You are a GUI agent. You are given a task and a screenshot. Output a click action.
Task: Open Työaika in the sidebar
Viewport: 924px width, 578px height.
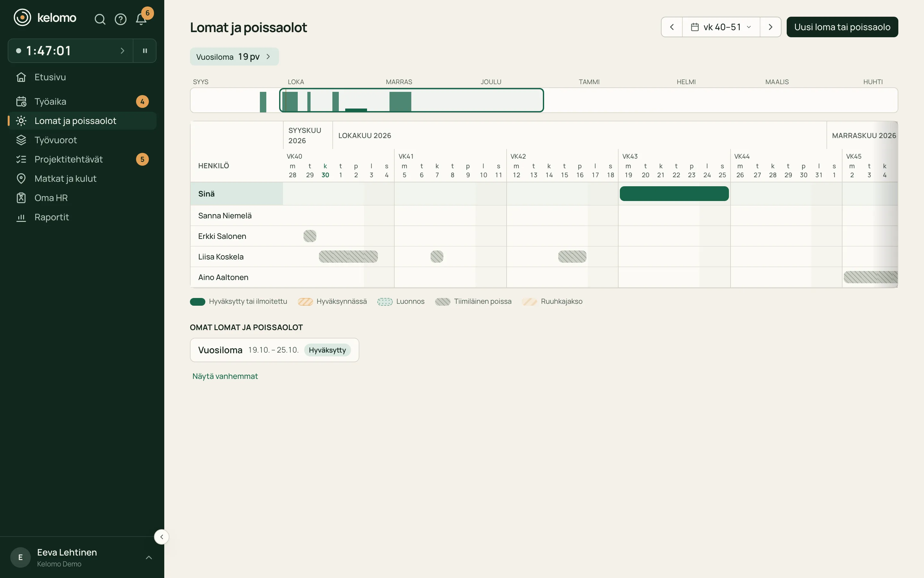(82, 102)
